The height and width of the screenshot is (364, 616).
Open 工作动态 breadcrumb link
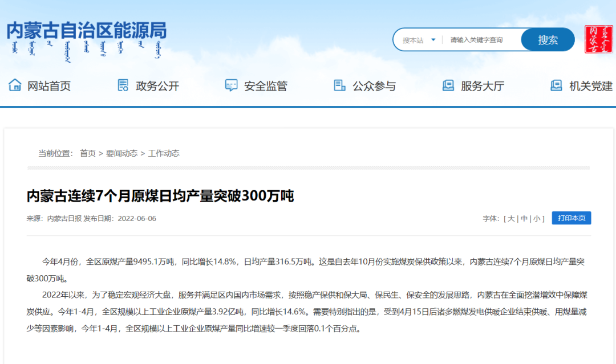[x=164, y=153]
